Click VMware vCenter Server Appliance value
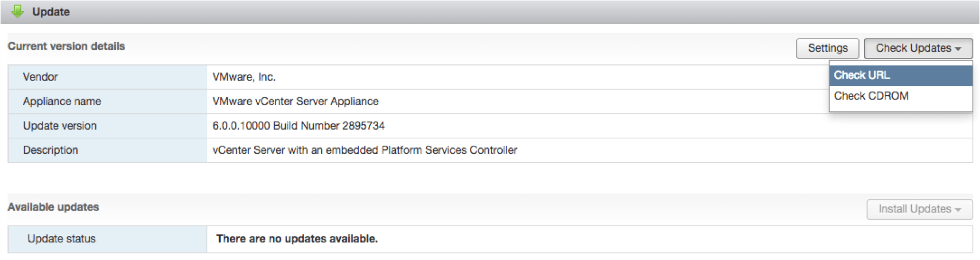 point(295,102)
